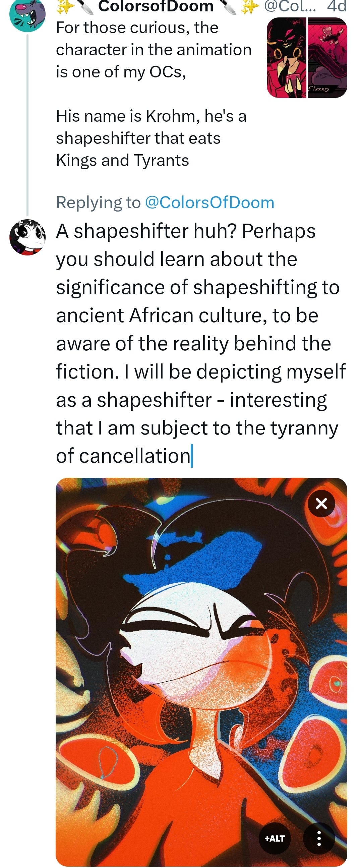Tap the truncated @Col... handle
Screen dimensions: 359x868
290,6
